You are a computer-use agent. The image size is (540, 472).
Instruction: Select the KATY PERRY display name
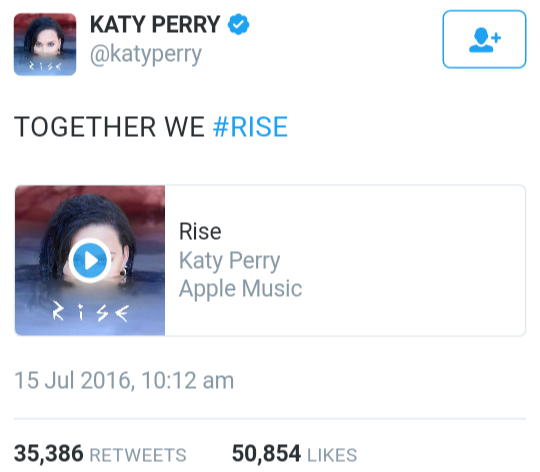155,24
